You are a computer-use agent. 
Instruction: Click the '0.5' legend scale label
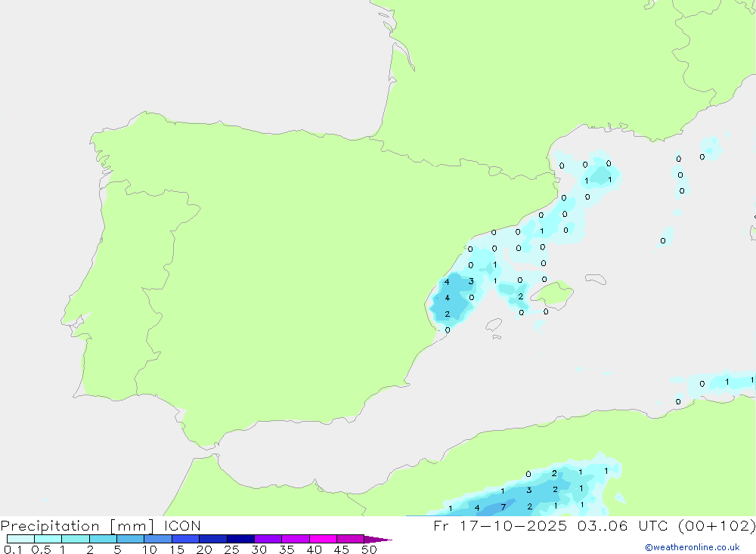[41, 549]
